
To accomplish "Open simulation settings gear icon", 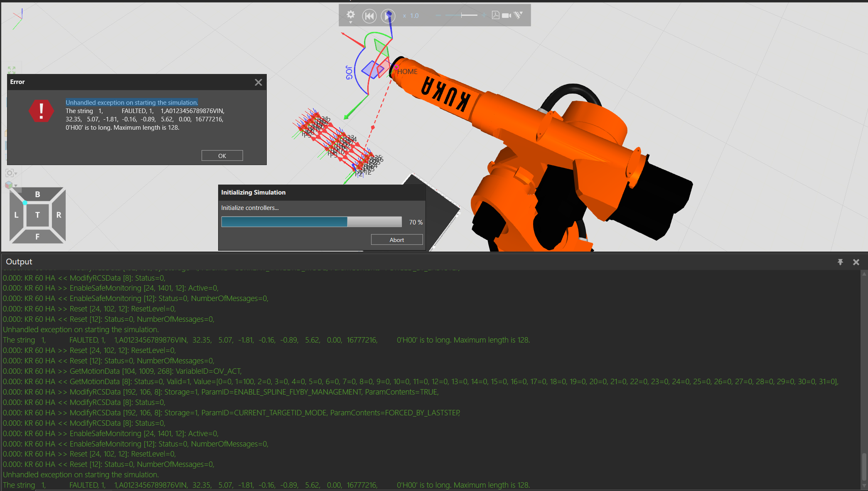I will [x=351, y=15].
